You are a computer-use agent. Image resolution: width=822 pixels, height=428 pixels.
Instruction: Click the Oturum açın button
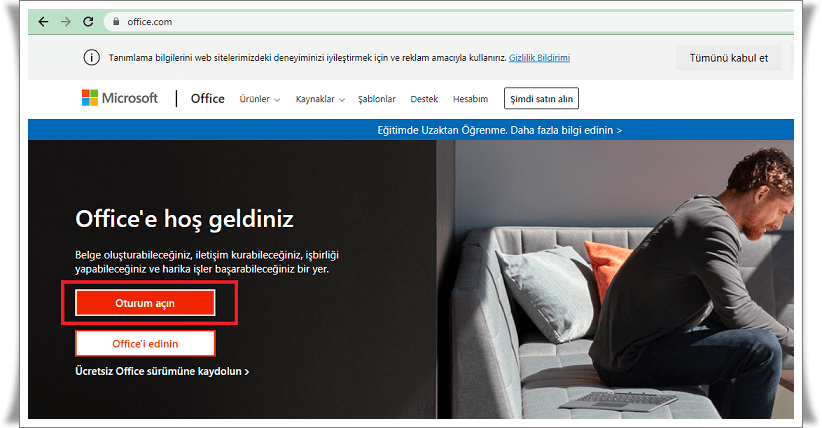[x=145, y=303]
